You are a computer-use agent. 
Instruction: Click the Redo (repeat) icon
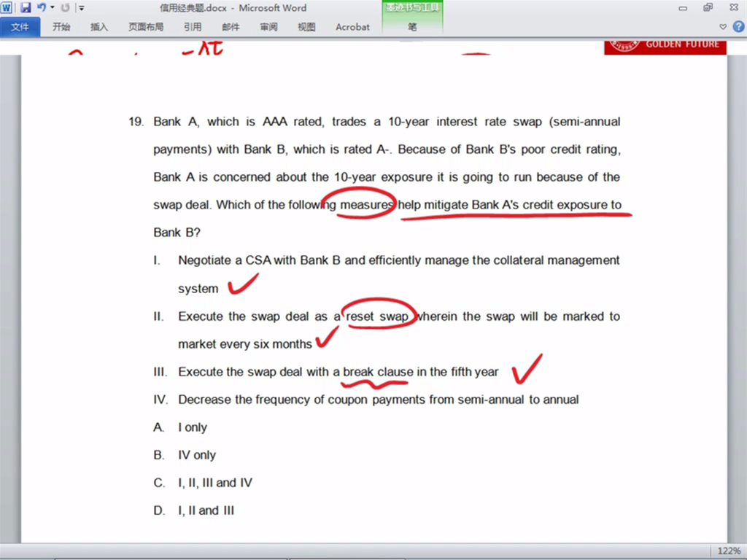[65, 7]
